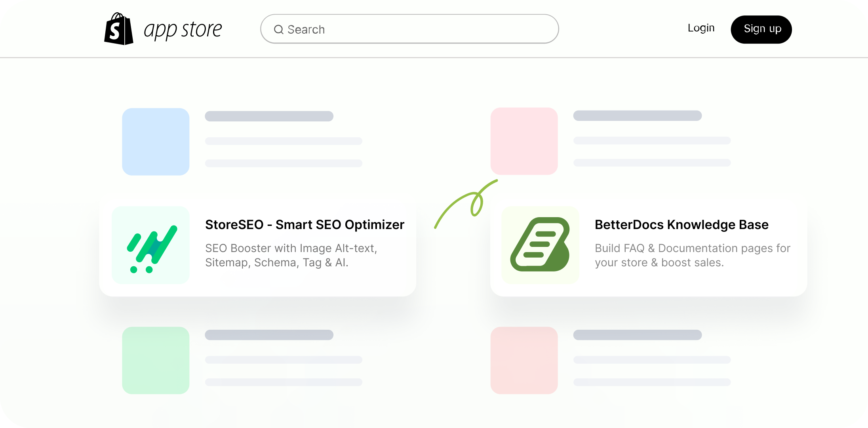This screenshot has width=868, height=428.
Task: Select the light blue placeholder app tile
Action: tap(156, 141)
